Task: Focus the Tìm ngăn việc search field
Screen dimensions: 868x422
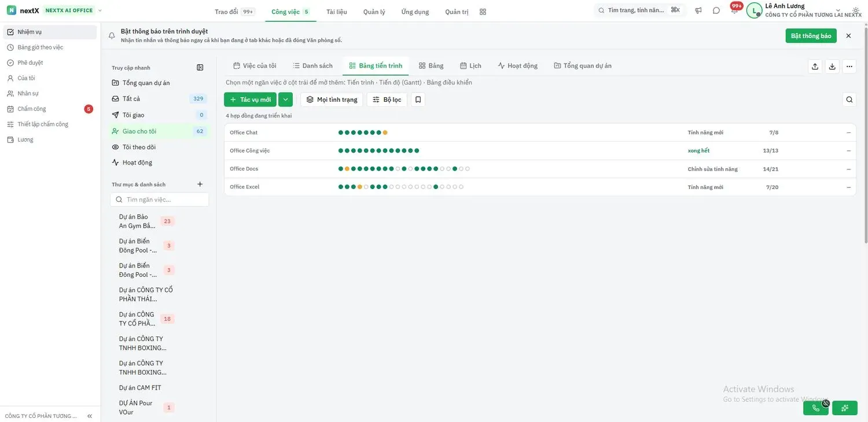Action: (160, 199)
